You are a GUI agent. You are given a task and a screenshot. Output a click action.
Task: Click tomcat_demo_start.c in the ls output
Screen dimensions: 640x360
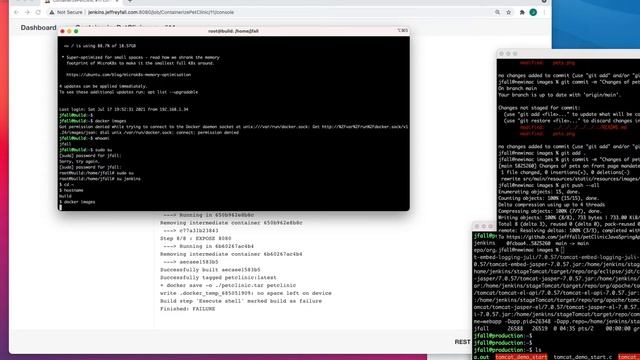click(x=583, y=357)
